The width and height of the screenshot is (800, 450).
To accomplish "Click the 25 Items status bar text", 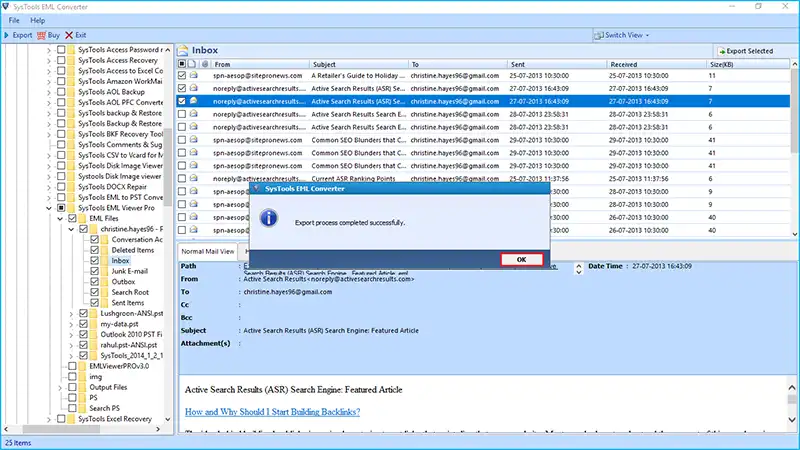I will point(18,443).
